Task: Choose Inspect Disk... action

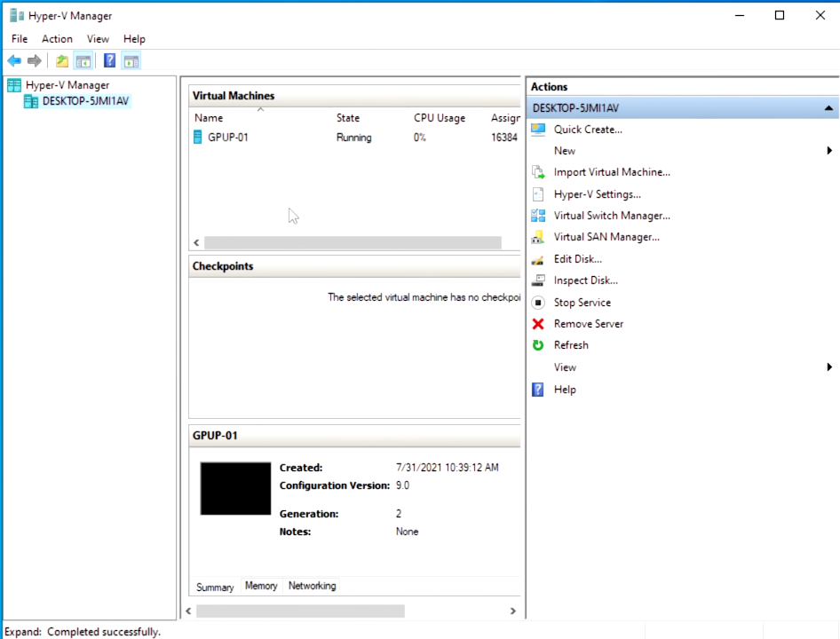Action: [585, 280]
